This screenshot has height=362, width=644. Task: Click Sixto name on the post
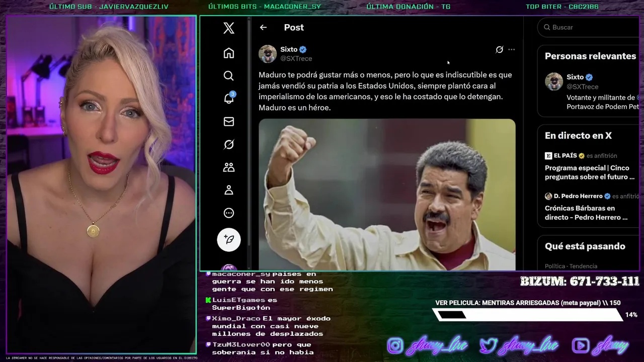[x=289, y=49]
